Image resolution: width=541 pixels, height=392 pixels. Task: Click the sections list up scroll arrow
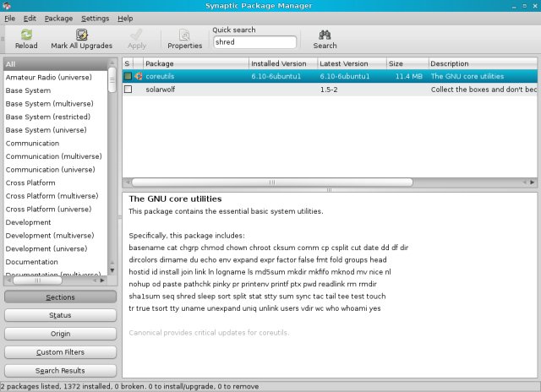[x=112, y=63]
